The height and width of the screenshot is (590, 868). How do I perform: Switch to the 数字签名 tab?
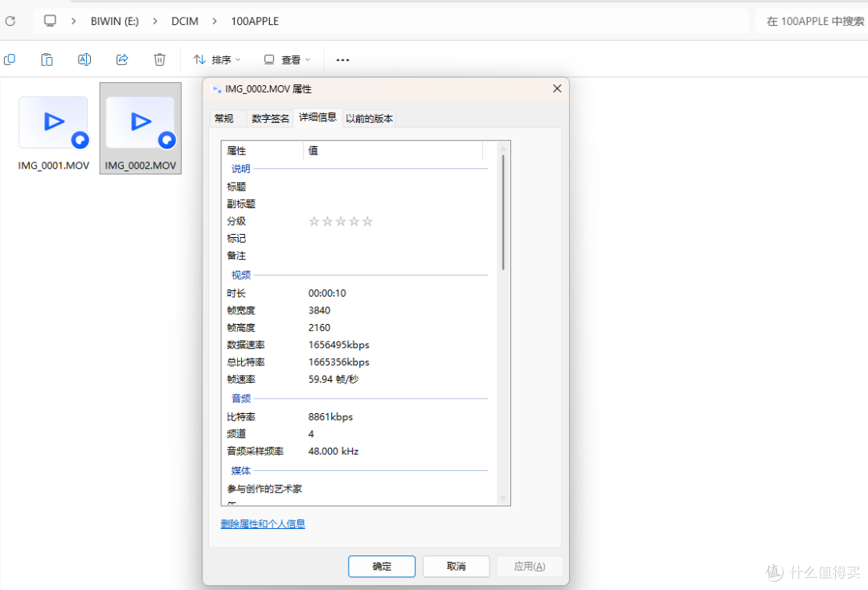(x=270, y=118)
